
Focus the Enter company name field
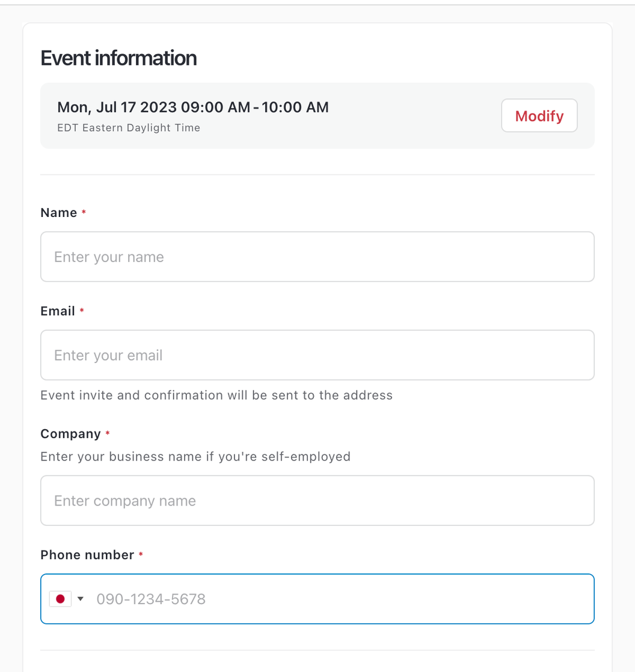click(317, 501)
